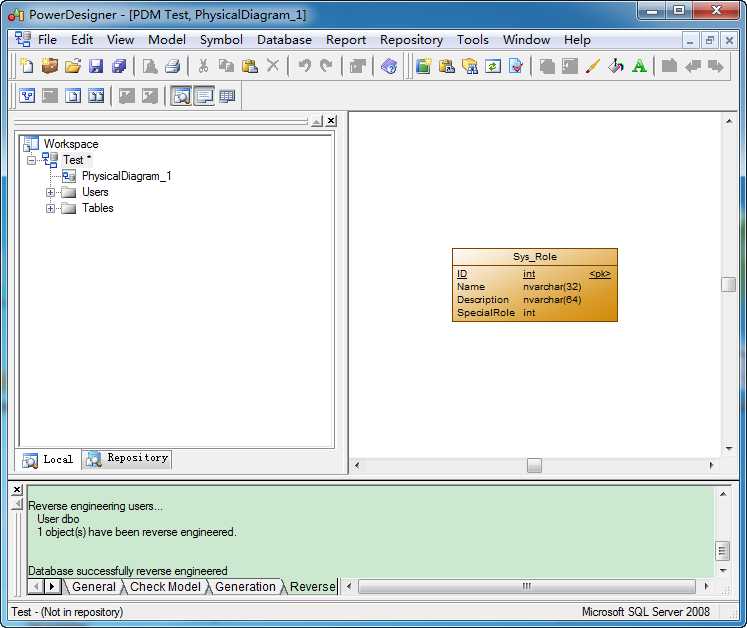The image size is (747, 628).
Task: Toggle the Output window icon
Action: [x=204, y=96]
